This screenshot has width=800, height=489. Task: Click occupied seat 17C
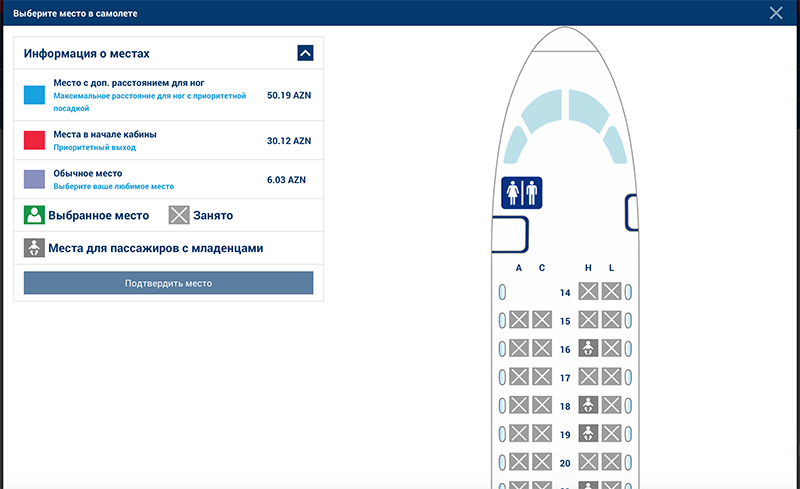tap(542, 377)
